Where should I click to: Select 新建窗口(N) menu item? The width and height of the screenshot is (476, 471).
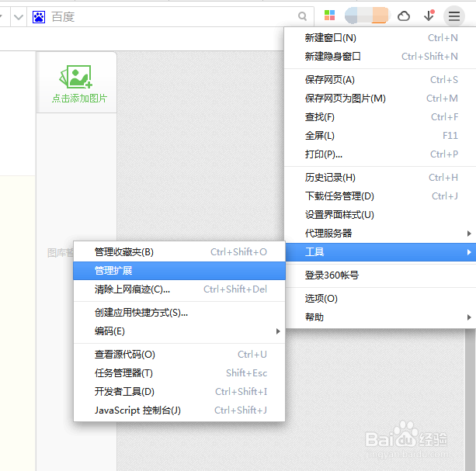click(x=380, y=38)
